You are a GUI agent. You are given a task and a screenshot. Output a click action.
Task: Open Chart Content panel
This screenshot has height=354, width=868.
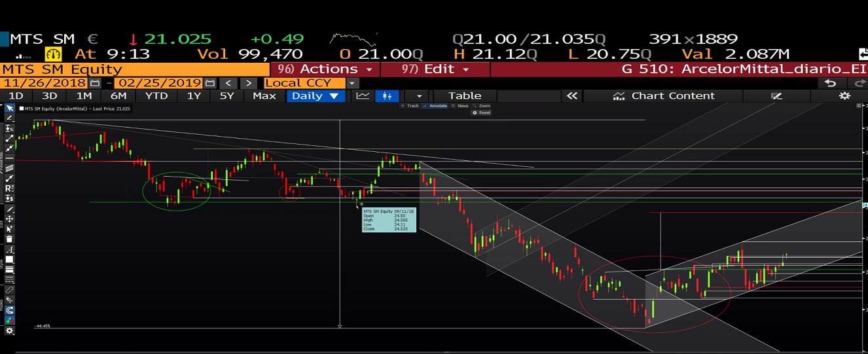point(664,96)
